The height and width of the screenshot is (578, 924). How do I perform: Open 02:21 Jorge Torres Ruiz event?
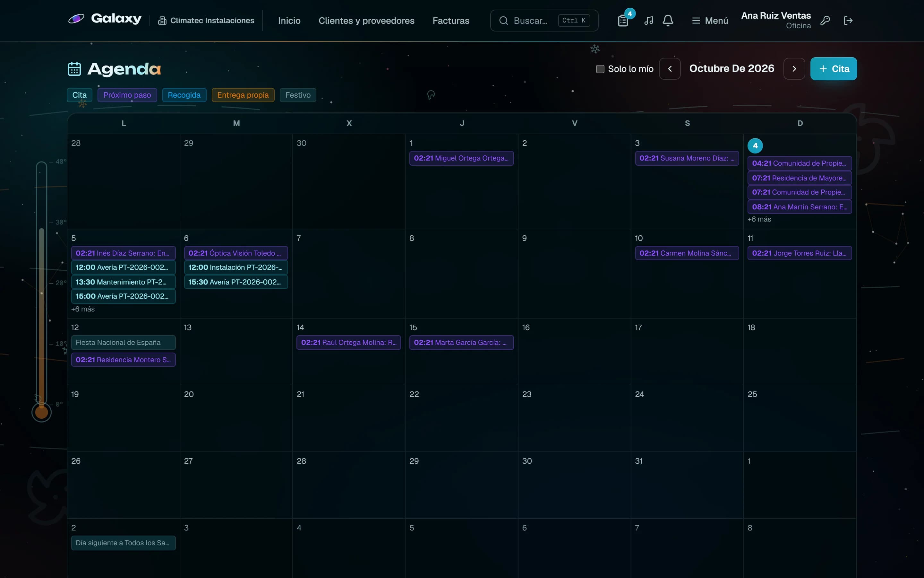pos(800,253)
